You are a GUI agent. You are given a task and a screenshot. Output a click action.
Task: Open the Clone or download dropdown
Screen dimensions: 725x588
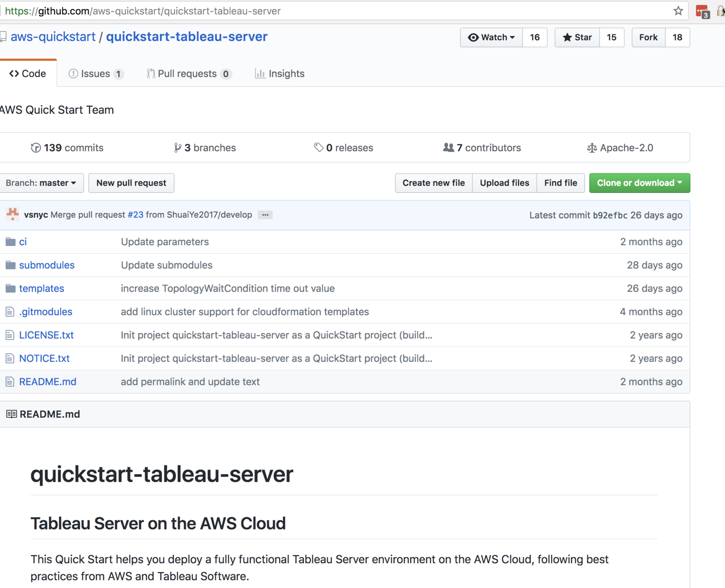click(x=640, y=183)
